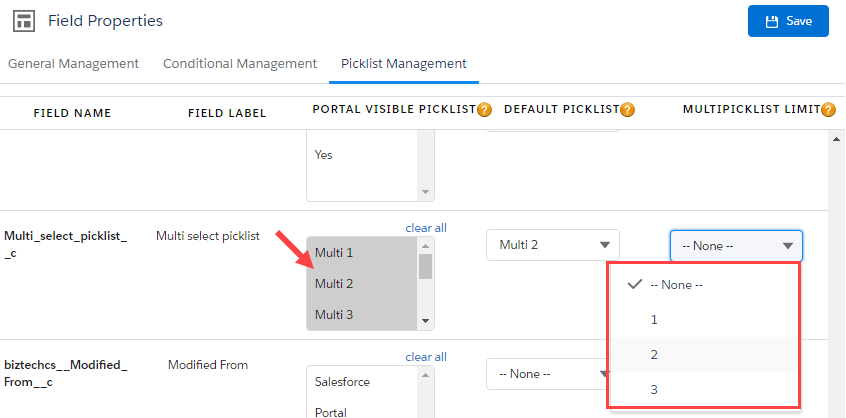846x418 pixels.
Task: Click the Save button
Action: (788, 21)
